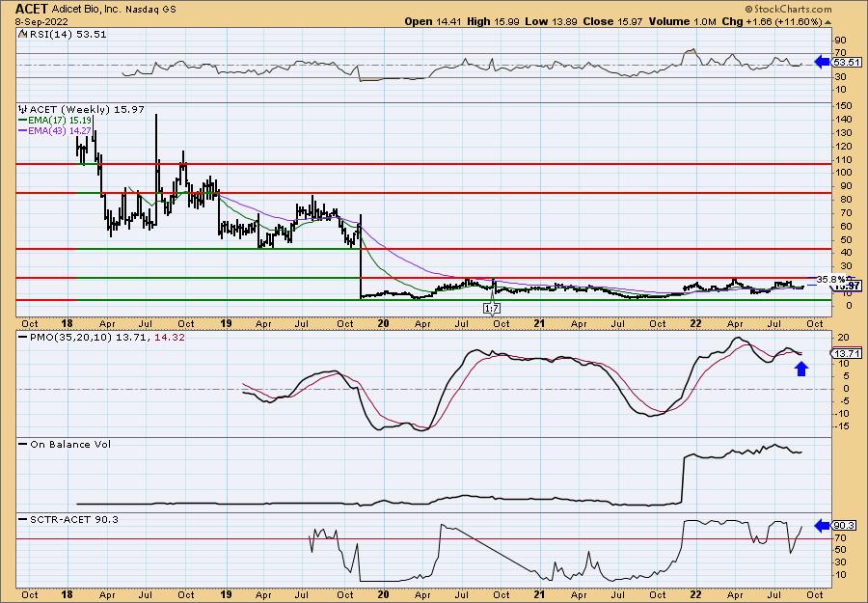Click the Close 15.97 quote

click(x=612, y=21)
